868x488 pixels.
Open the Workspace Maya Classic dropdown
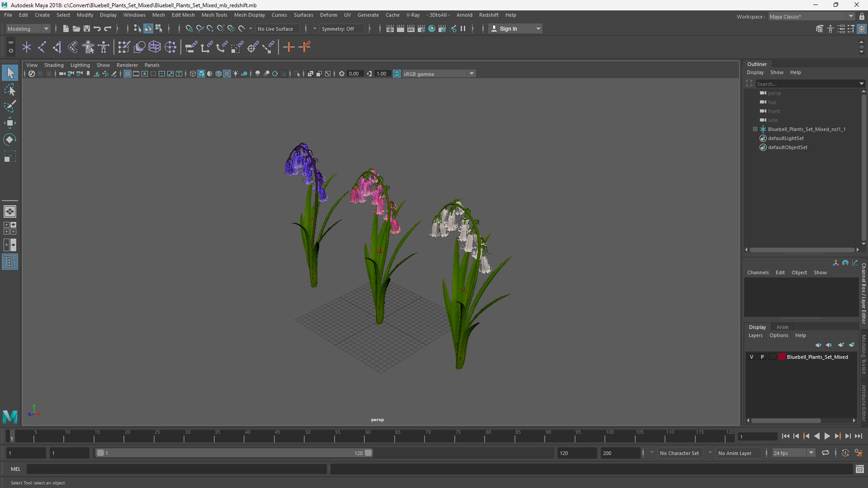(811, 16)
